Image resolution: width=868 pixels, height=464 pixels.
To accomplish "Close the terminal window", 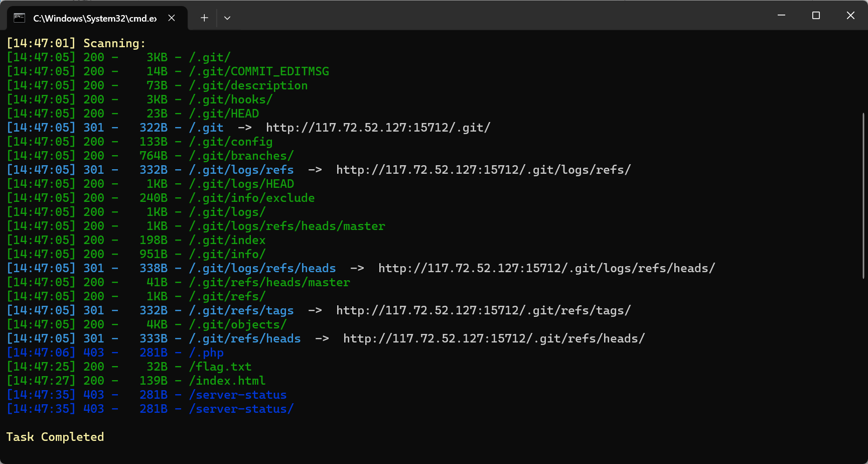I will 850,16.
